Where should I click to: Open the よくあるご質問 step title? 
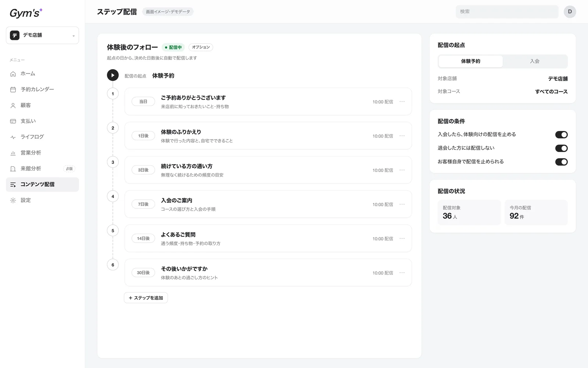178,235
